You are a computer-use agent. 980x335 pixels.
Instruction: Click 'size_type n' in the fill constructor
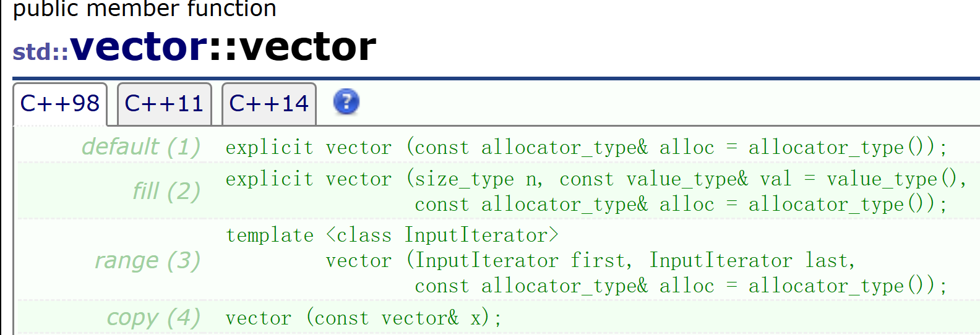[x=479, y=179]
